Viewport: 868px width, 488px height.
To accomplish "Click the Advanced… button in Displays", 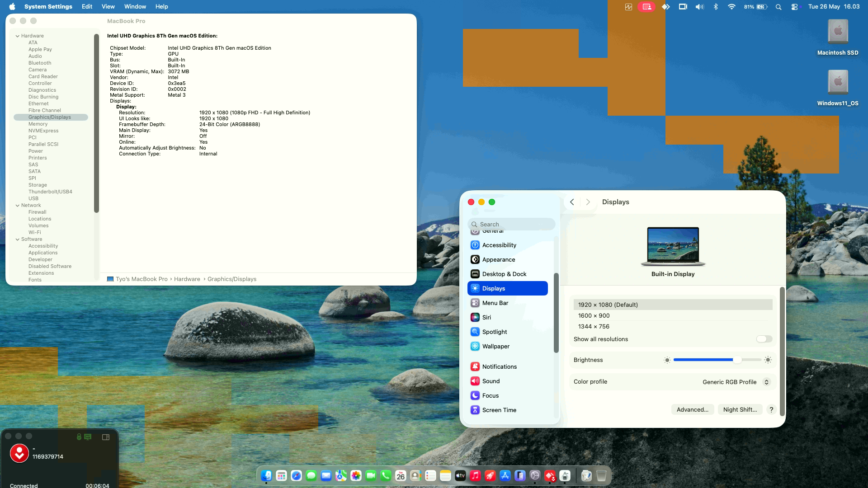I will 693,409.
